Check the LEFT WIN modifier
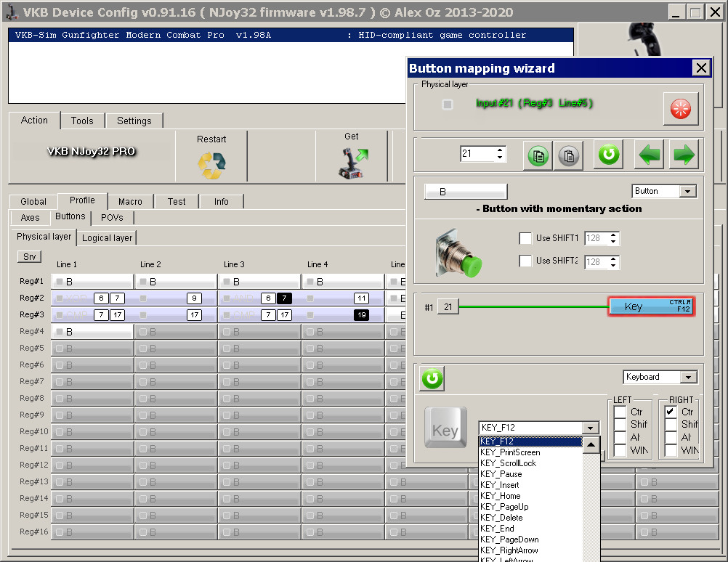 pos(620,450)
